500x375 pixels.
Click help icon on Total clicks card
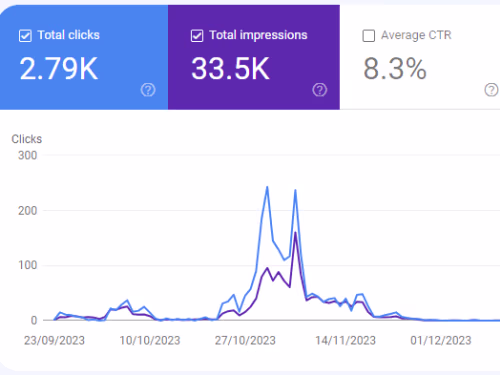click(x=148, y=90)
